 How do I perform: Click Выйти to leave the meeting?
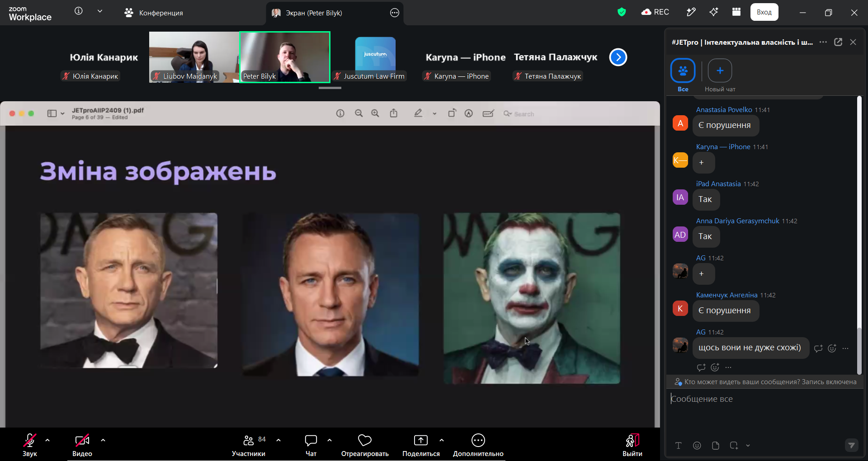tap(632, 445)
